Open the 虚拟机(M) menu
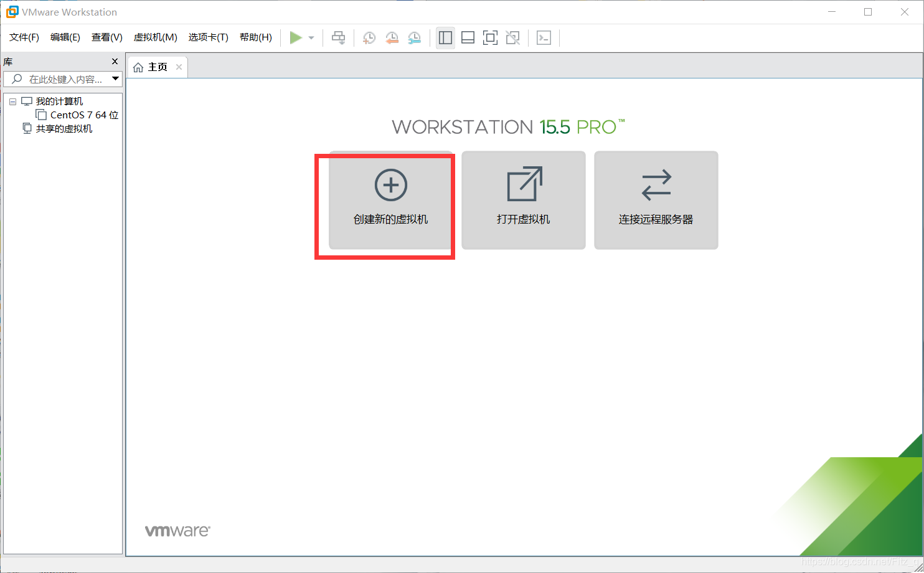924x573 pixels. pos(156,37)
